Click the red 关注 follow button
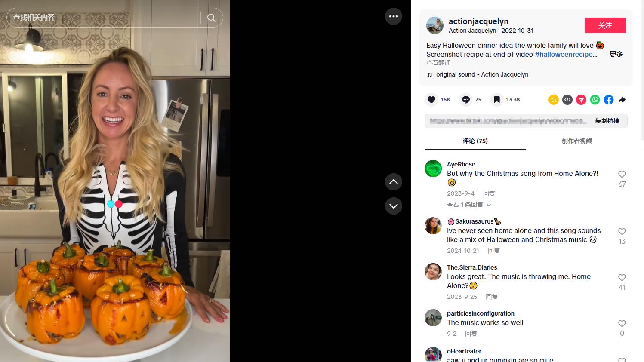 tap(605, 25)
